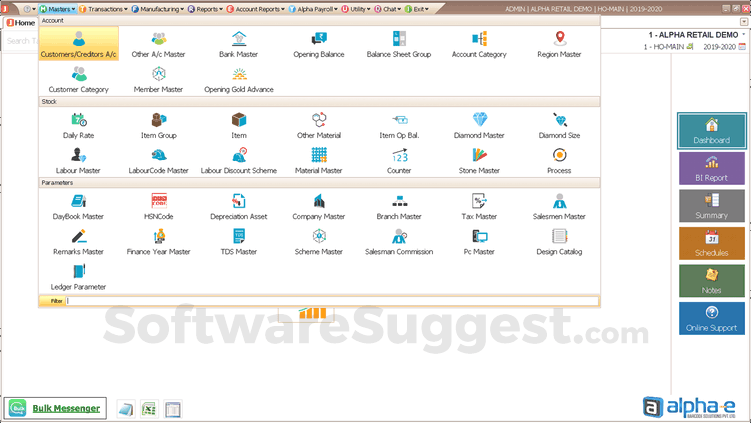
Task: Open Item Group master
Action: (159, 126)
